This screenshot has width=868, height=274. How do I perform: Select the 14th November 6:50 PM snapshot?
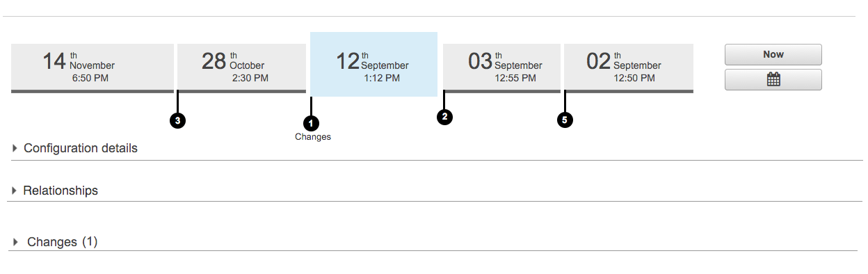(92, 68)
